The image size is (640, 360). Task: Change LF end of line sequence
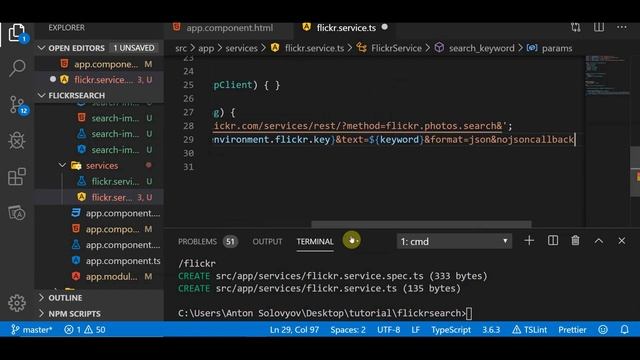(416, 330)
